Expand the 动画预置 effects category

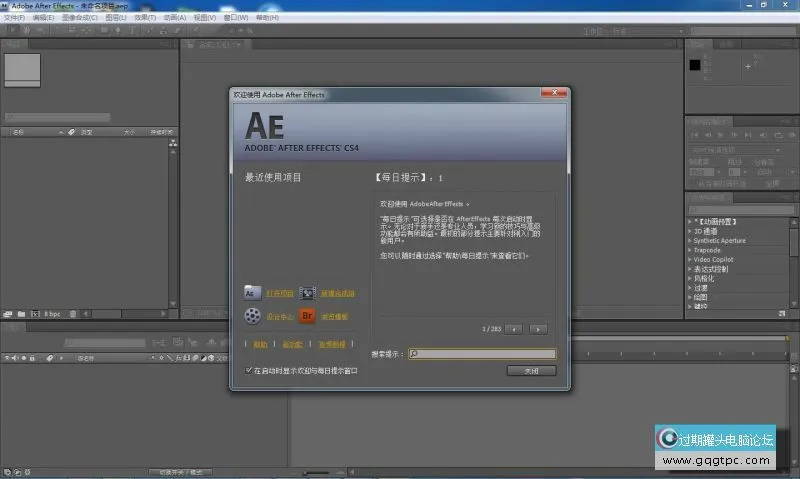point(690,222)
